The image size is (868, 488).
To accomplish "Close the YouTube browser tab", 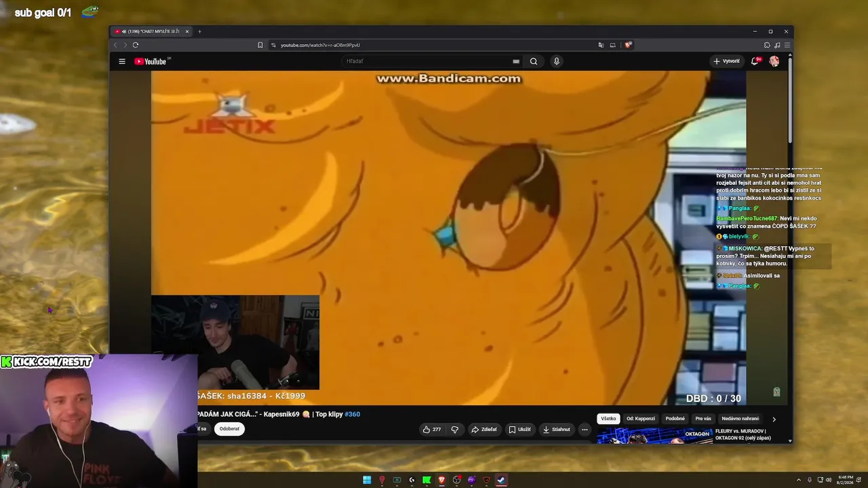I will coord(187,31).
